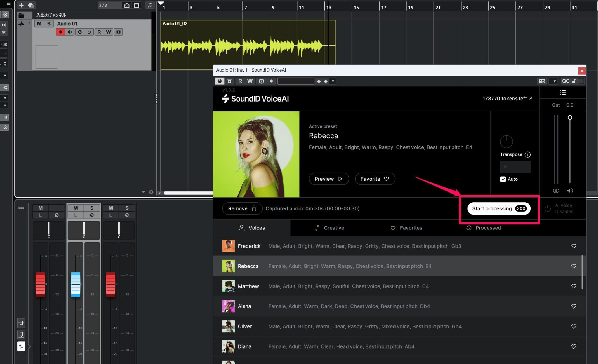Click the blue mixer channel fader
This screenshot has width=598, height=364.
click(76, 284)
